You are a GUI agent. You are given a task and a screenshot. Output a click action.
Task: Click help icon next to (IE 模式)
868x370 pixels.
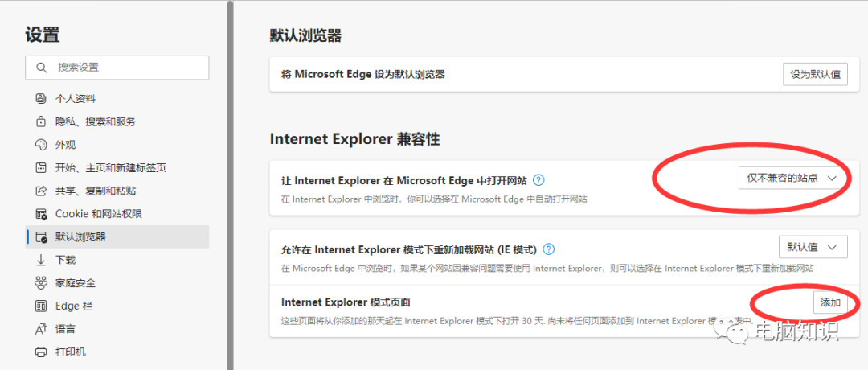(x=549, y=249)
